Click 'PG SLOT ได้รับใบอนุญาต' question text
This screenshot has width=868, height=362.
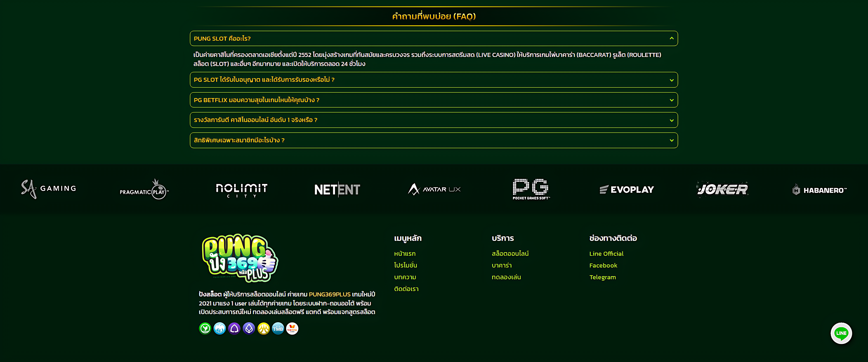[x=264, y=80]
